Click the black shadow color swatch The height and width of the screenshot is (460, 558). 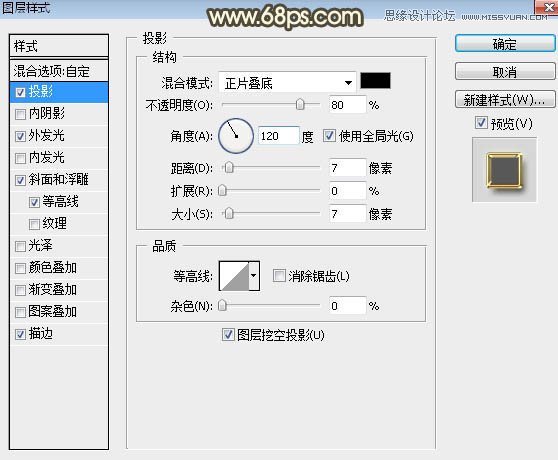pyautogui.click(x=375, y=80)
